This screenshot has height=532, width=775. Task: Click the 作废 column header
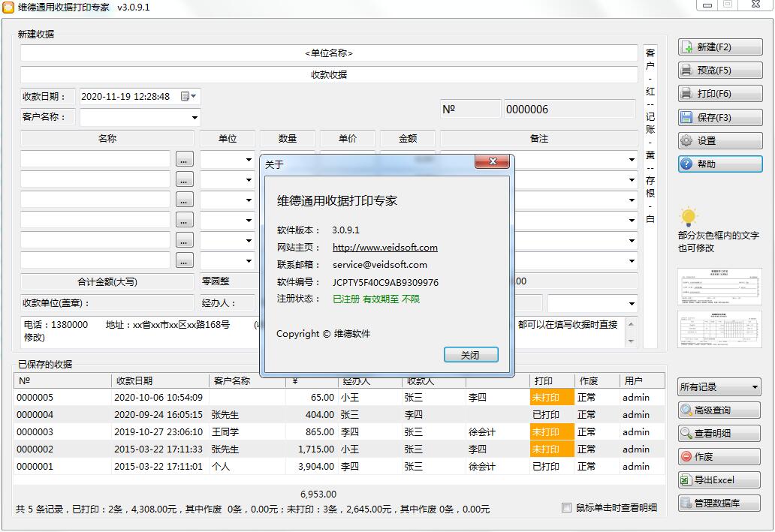[x=597, y=381]
